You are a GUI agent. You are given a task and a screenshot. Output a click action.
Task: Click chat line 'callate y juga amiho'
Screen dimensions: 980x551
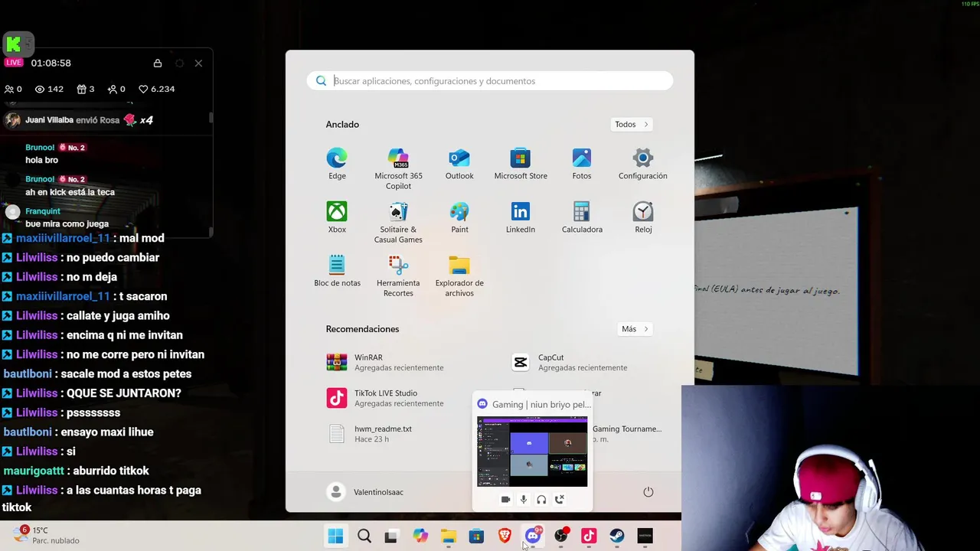(118, 315)
